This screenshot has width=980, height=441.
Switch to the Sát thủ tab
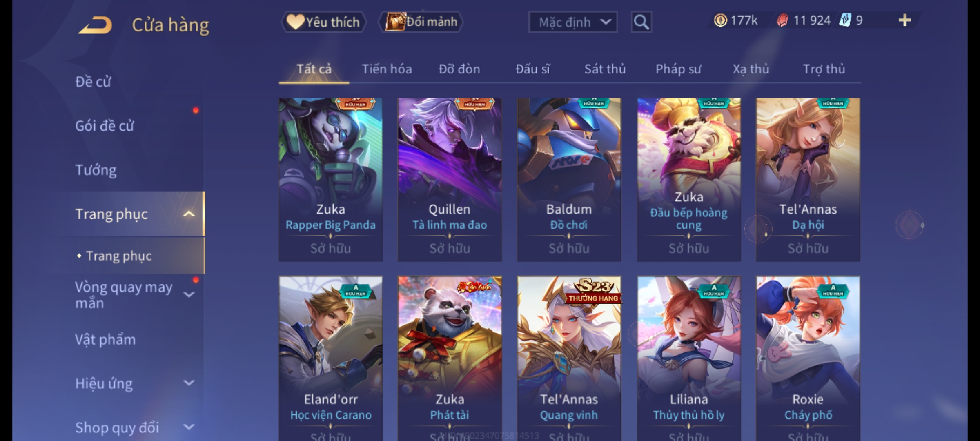(x=605, y=69)
